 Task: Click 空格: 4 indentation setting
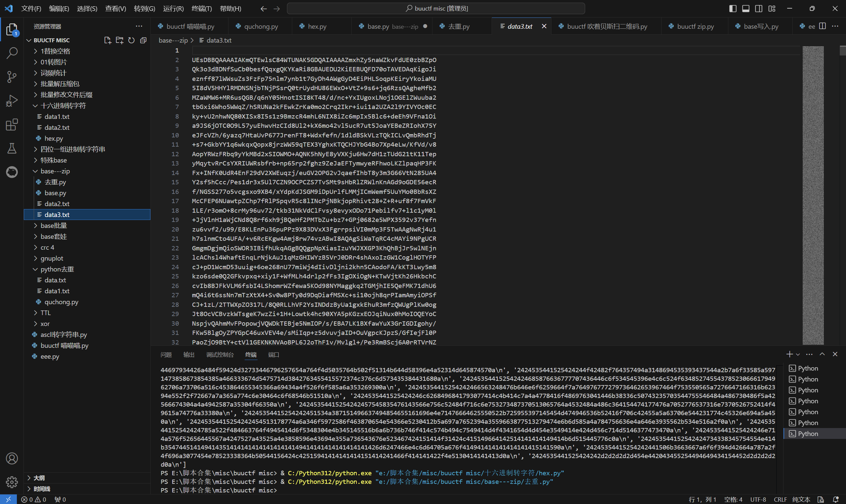[x=733, y=499]
